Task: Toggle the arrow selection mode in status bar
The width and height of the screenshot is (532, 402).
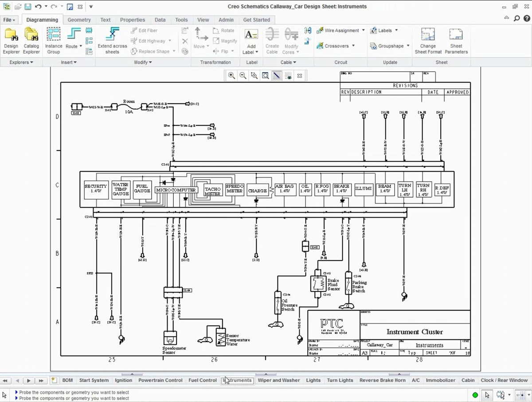Action: pyautogui.click(x=487, y=395)
